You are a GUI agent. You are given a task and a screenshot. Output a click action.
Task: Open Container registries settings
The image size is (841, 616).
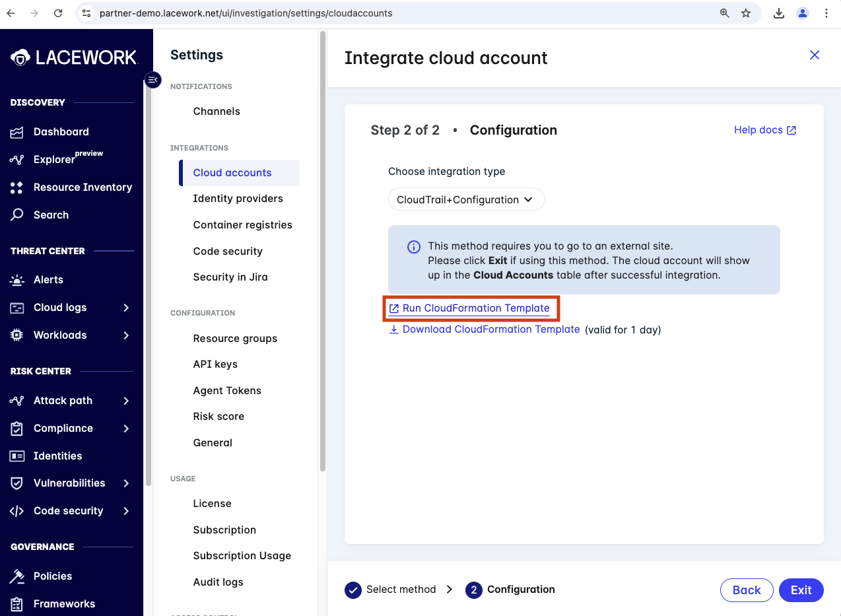click(242, 225)
